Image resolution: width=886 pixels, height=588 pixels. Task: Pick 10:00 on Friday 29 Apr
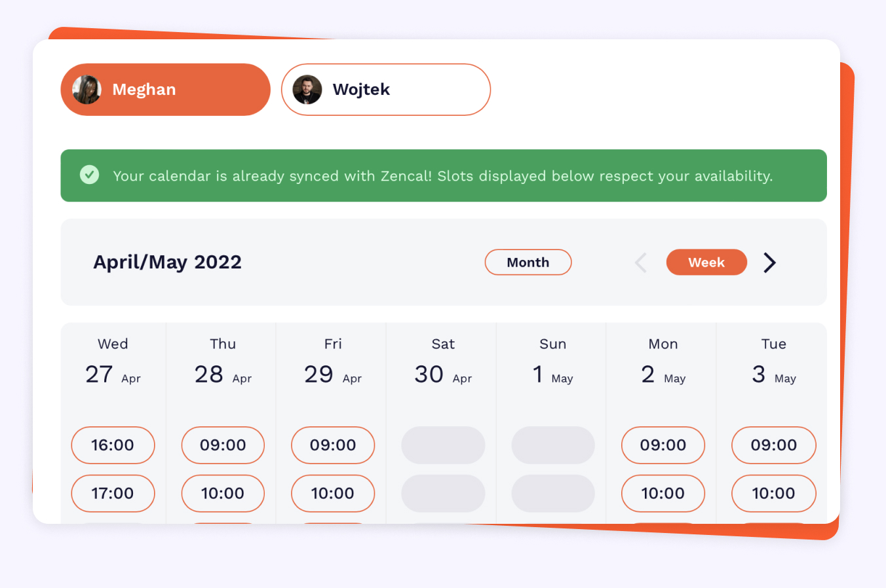(333, 493)
